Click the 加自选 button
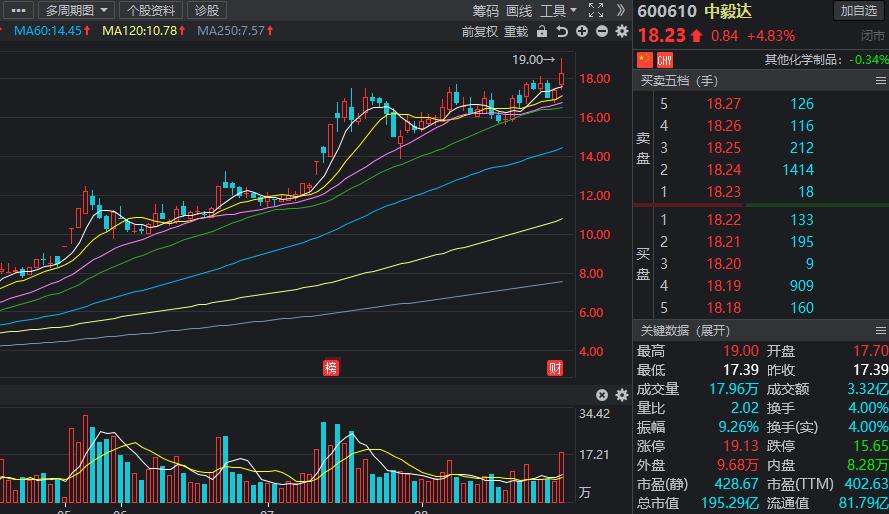This screenshot has height=514, width=889. (860, 10)
